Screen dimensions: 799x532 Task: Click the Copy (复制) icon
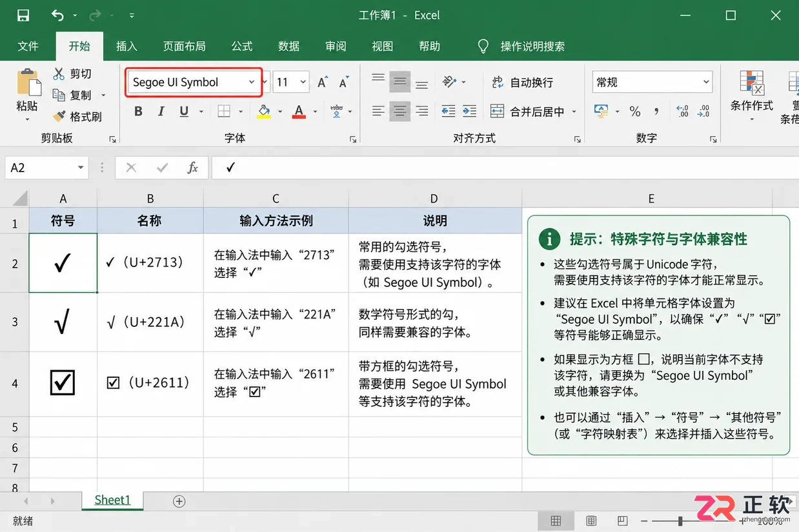click(59, 95)
